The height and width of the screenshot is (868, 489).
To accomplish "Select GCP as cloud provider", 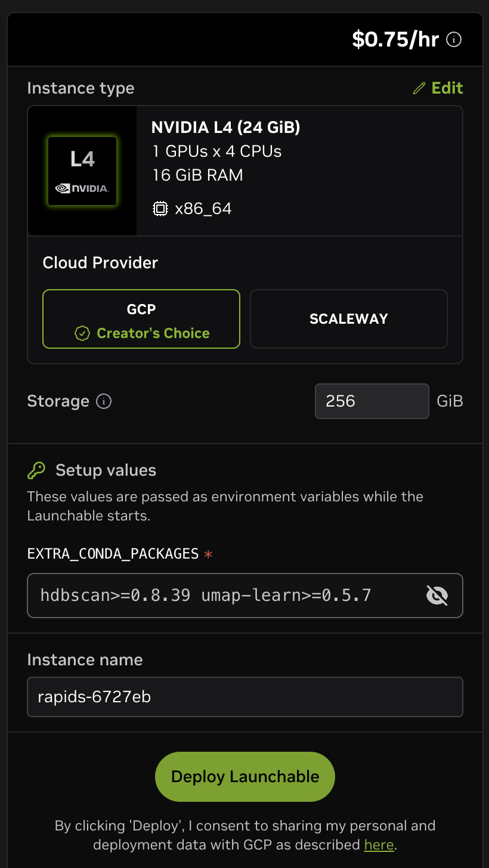I will click(x=141, y=319).
